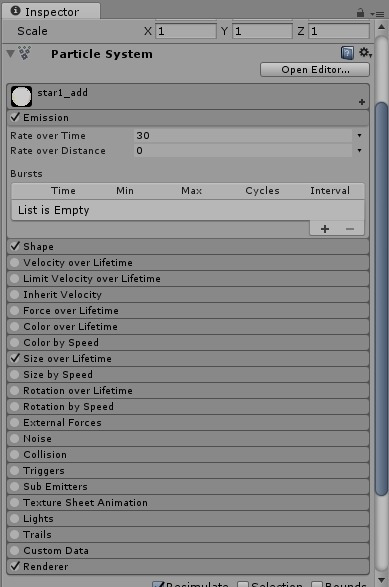The width and height of the screenshot is (389, 587).
Task: Edit the Scale Z value field
Action: [339, 31]
